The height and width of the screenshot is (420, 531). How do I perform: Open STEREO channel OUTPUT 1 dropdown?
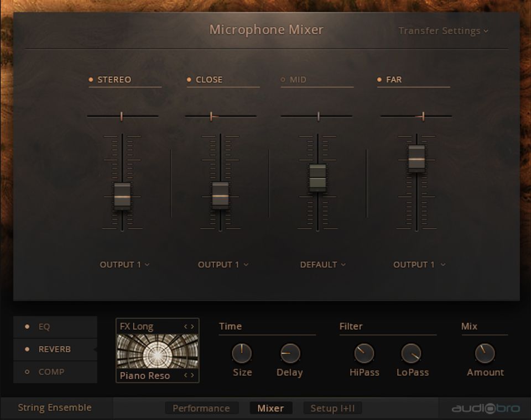coord(124,265)
